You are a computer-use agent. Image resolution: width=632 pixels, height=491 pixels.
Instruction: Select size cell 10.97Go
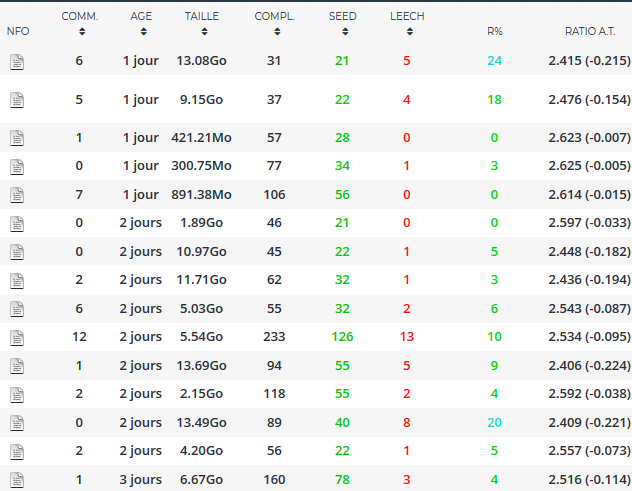[x=202, y=252]
